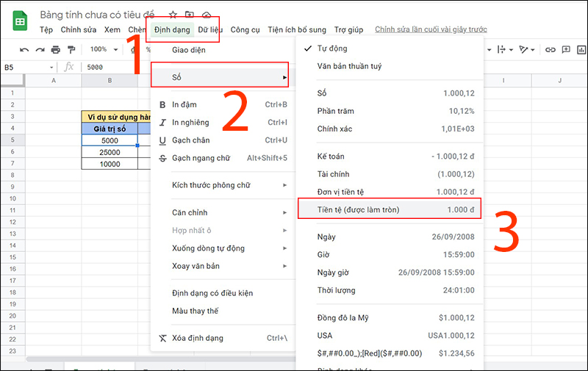Select the Ngày giờ date time format
The image size is (588, 371).
point(390,273)
